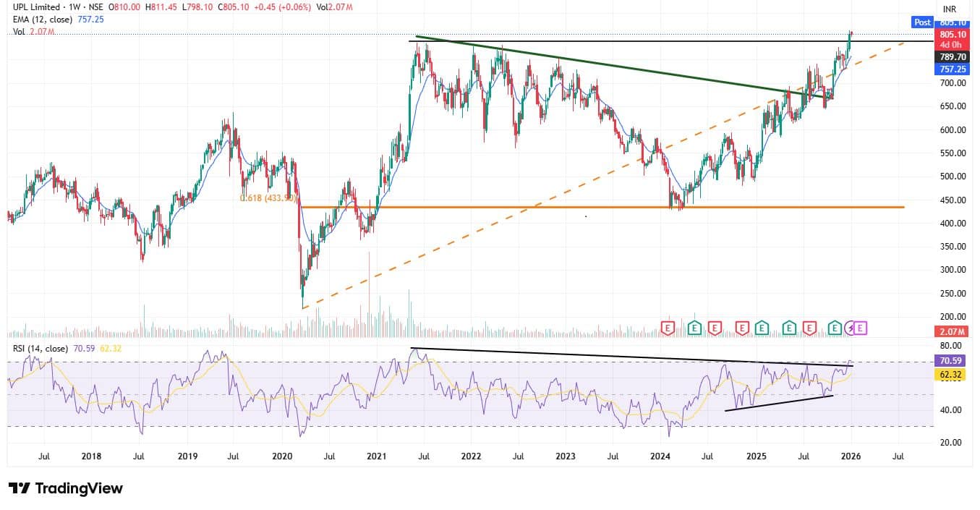Click the black 789.70 price label

pyautogui.click(x=953, y=56)
